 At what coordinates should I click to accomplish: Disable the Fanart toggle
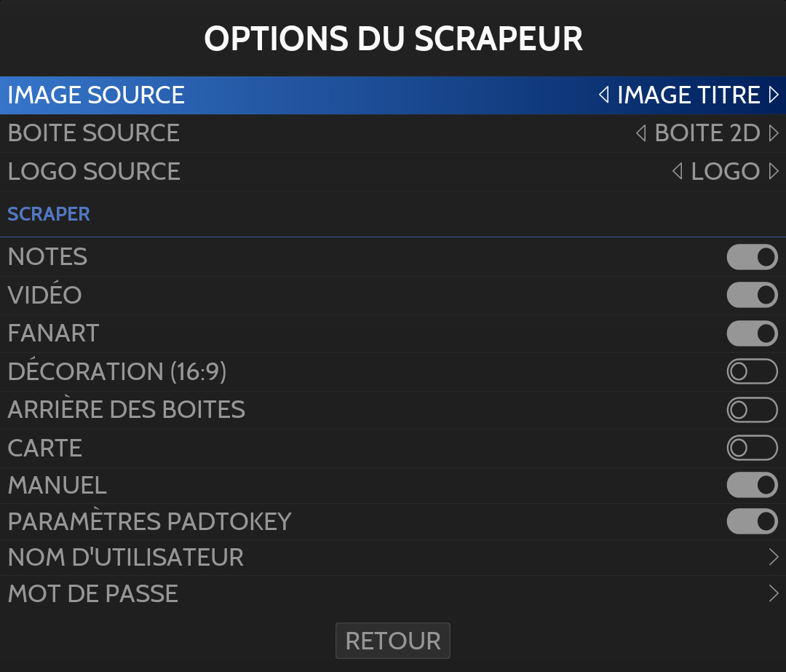coord(752,333)
